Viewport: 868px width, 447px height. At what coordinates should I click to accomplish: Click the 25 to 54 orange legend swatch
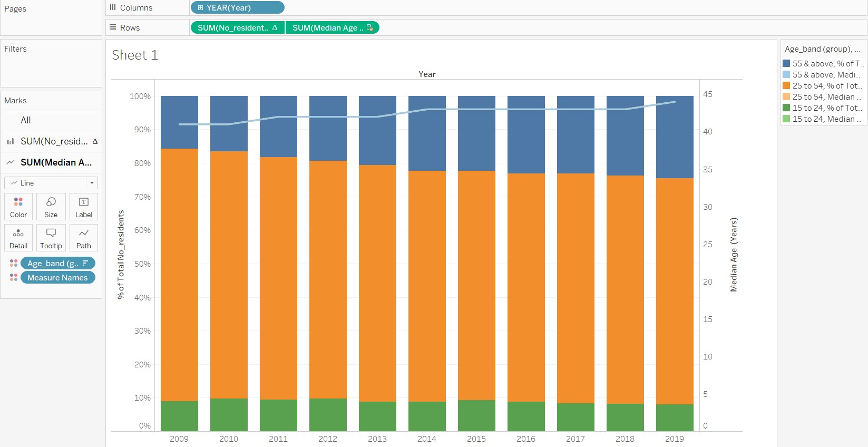click(786, 85)
